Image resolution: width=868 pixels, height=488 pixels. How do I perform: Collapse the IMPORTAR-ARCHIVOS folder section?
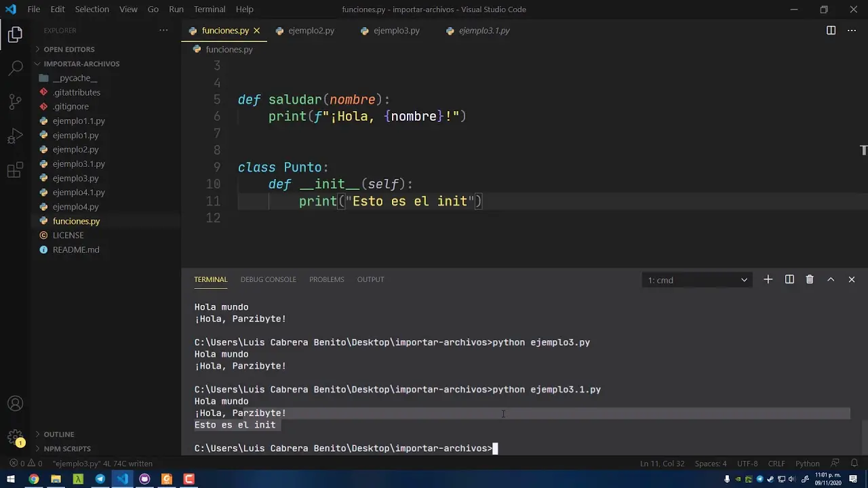81,64
